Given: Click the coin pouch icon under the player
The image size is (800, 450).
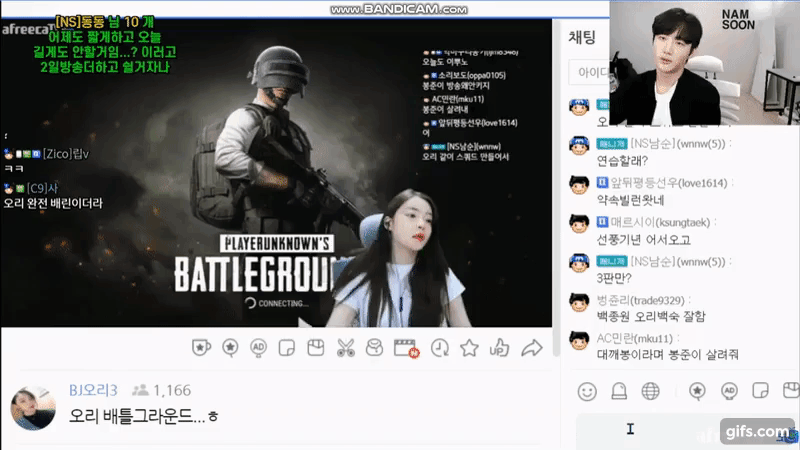Looking at the screenshot, I should [374, 348].
